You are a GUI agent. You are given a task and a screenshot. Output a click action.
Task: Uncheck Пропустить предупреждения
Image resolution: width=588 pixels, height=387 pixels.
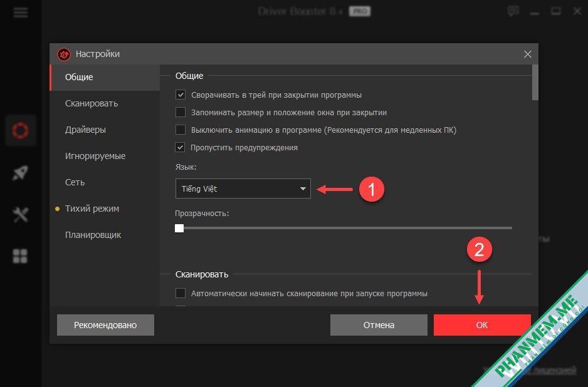180,147
